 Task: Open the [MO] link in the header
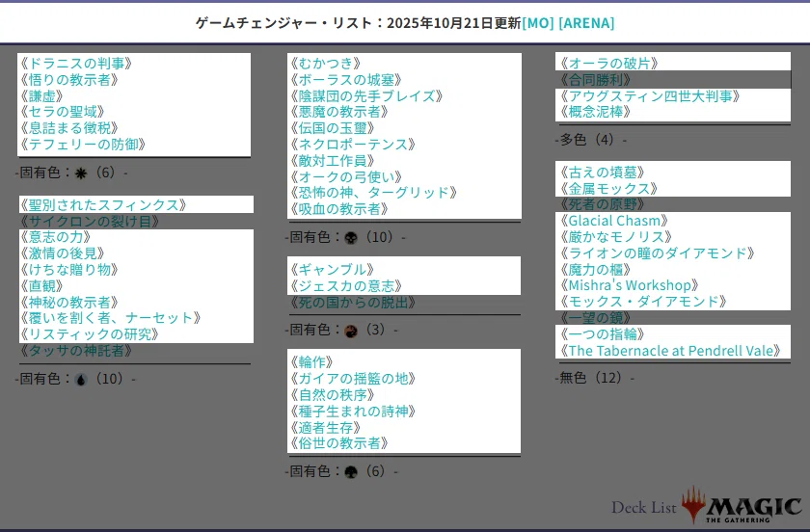[538, 23]
